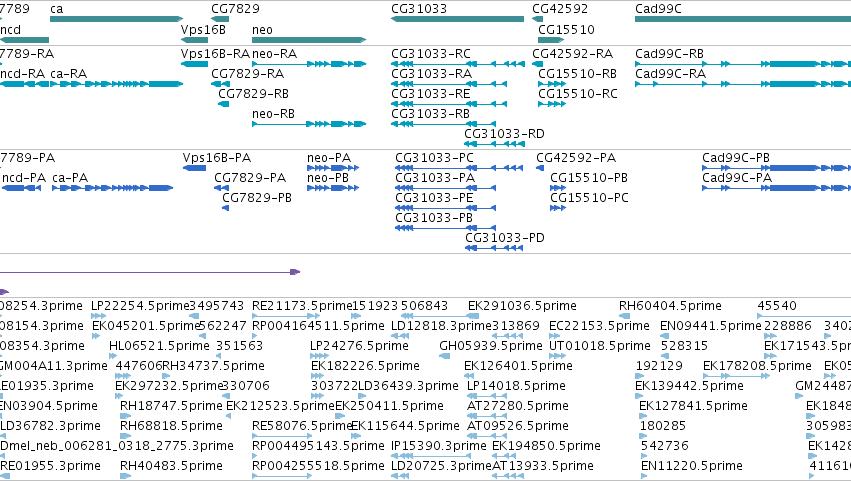
Task: Select EST EK182226.5prime
Action: (x=317, y=376)
